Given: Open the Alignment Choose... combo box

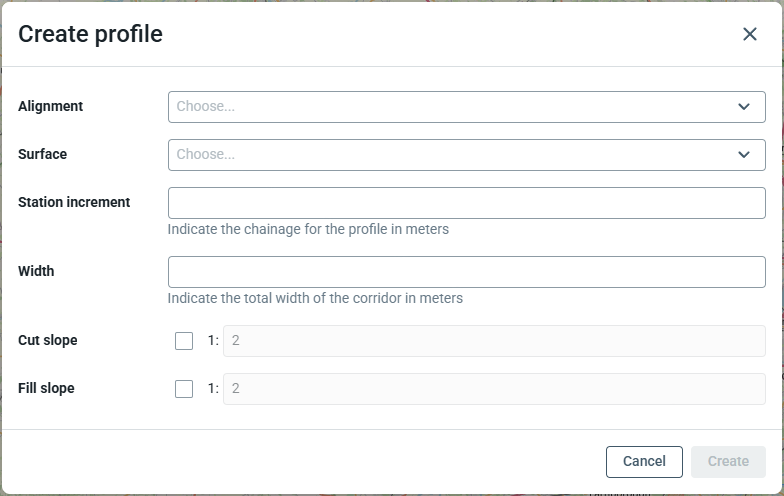Looking at the screenshot, I should coord(450,107).
